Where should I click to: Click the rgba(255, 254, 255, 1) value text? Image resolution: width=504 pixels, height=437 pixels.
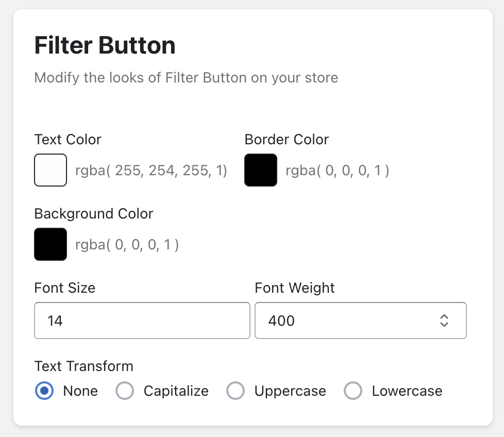[x=152, y=171]
